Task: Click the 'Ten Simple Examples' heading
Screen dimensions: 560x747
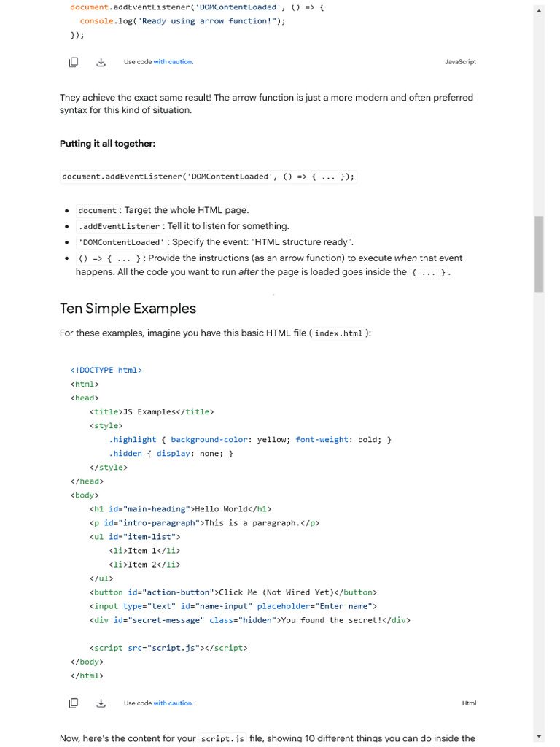Action: [128, 309]
